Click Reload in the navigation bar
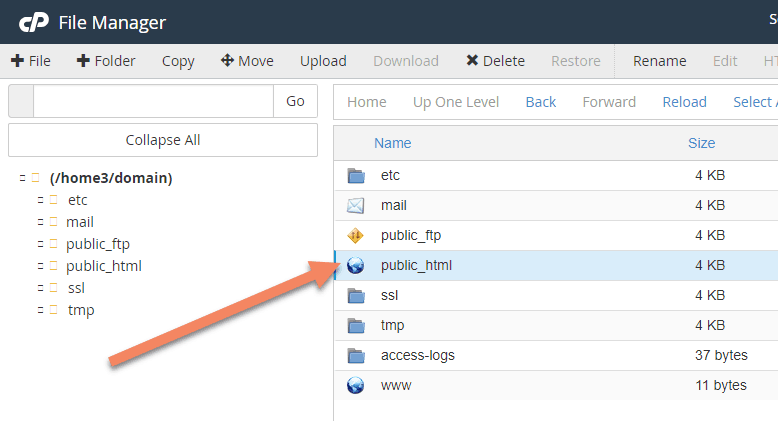 (x=684, y=102)
